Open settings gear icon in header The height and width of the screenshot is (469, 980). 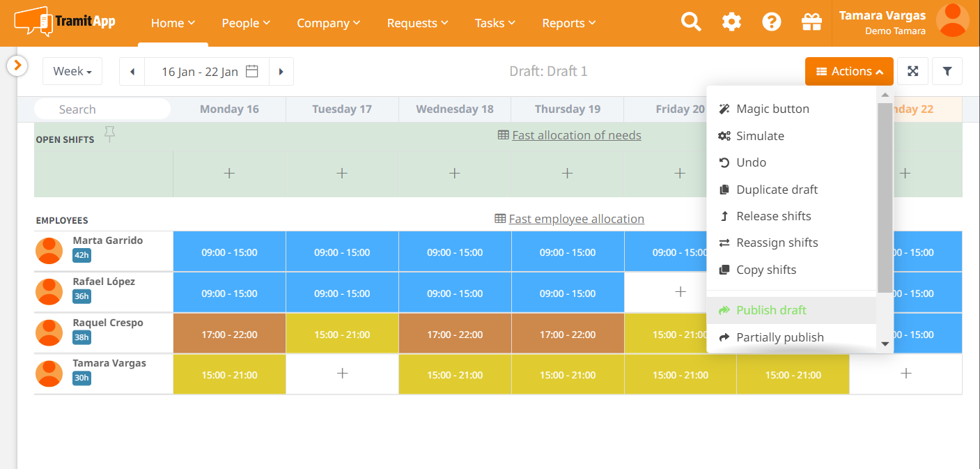coord(731,22)
